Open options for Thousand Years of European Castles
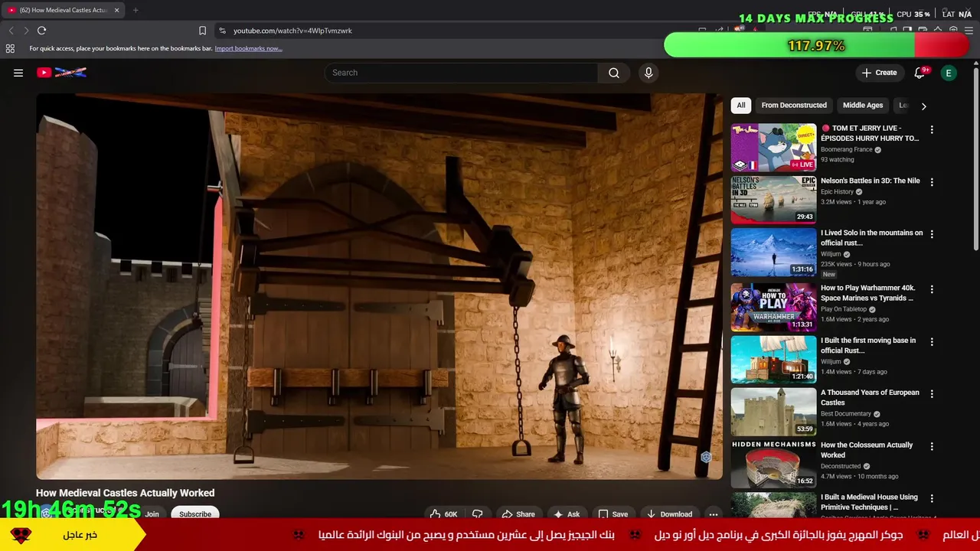This screenshot has width=980, height=551. pos(932,393)
